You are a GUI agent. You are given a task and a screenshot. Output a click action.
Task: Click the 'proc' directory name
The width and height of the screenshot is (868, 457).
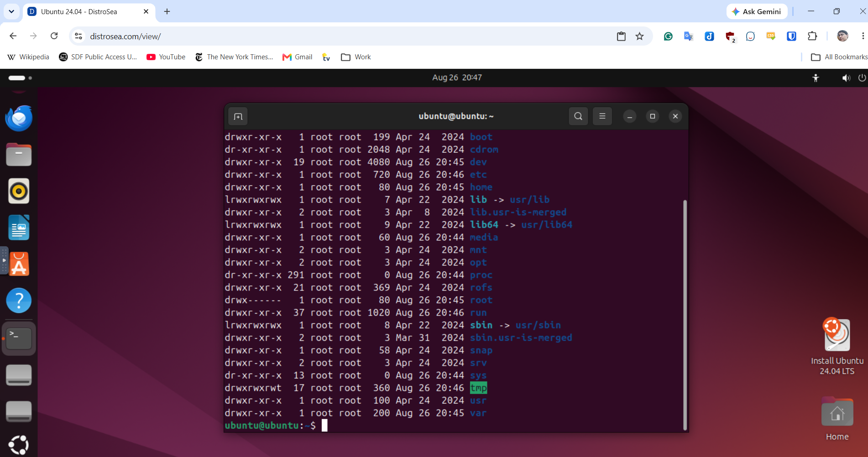click(481, 275)
